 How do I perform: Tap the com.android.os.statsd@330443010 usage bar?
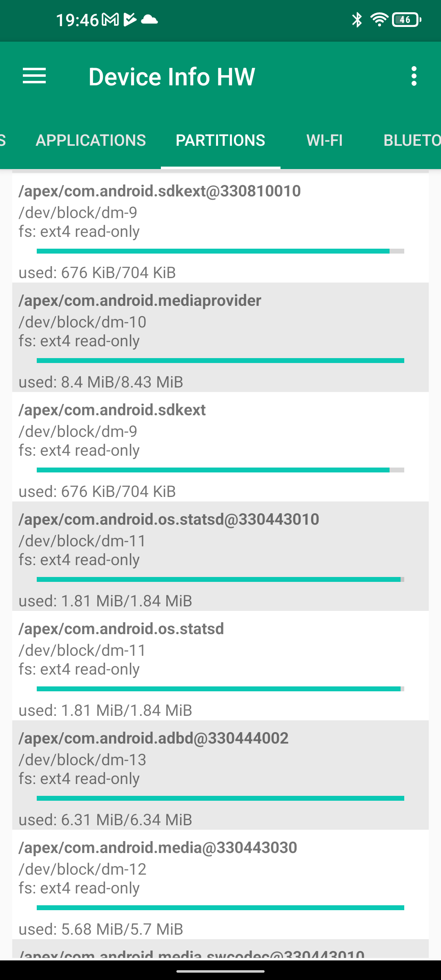click(220, 579)
